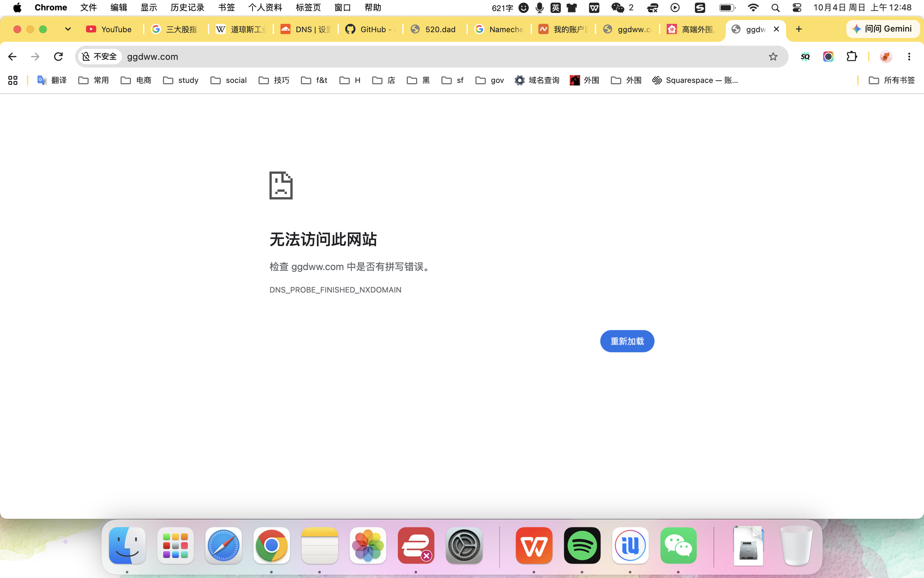This screenshot has width=924, height=578.
Task: Click 问问 Gemini button
Action: point(883,29)
